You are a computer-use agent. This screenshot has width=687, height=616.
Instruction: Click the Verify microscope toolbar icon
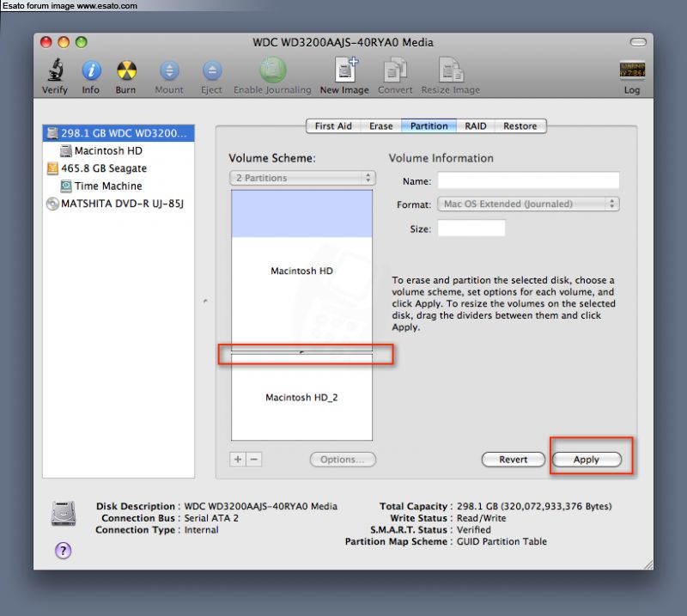(x=55, y=70)
